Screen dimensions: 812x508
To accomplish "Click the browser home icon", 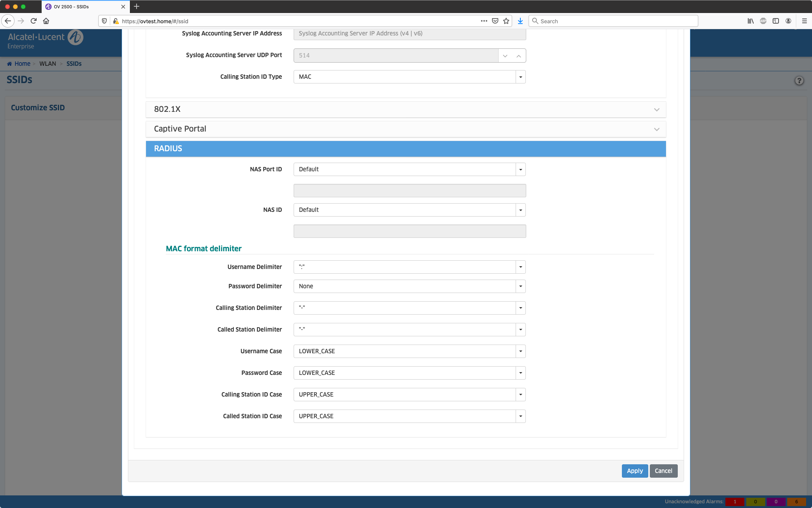I will [46, 21].
